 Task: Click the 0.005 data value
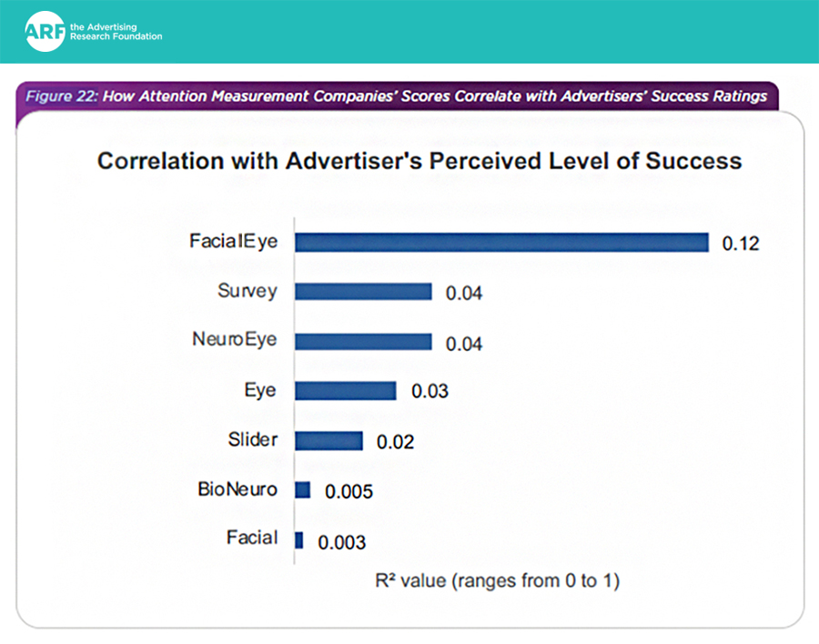click(x=348, y=492)
